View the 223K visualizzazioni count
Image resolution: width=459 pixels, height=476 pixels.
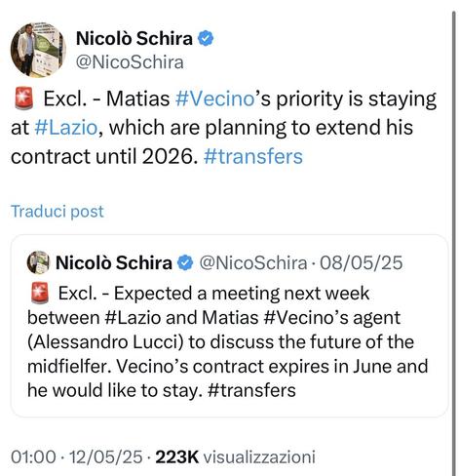(x=236, y=456)
